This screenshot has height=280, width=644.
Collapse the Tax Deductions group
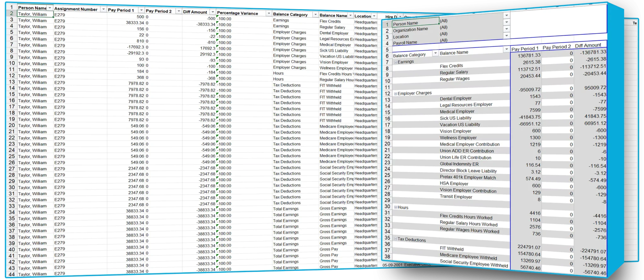396,239
